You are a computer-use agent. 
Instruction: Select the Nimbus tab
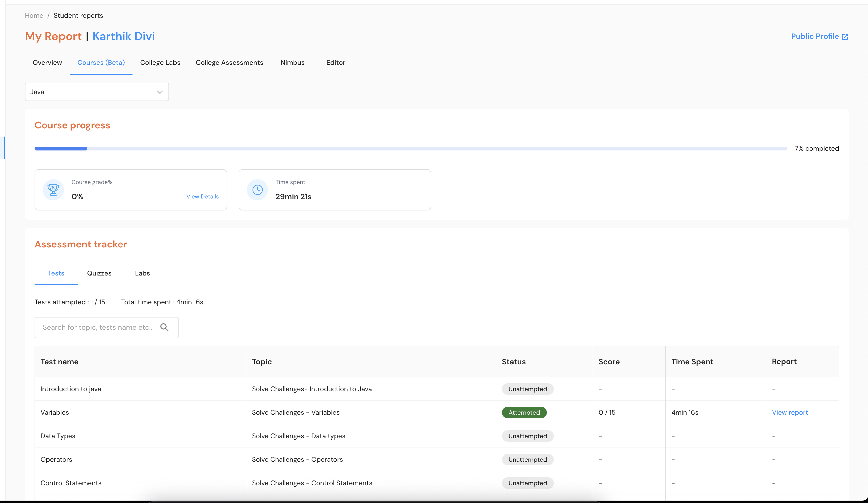pos(292,63)
